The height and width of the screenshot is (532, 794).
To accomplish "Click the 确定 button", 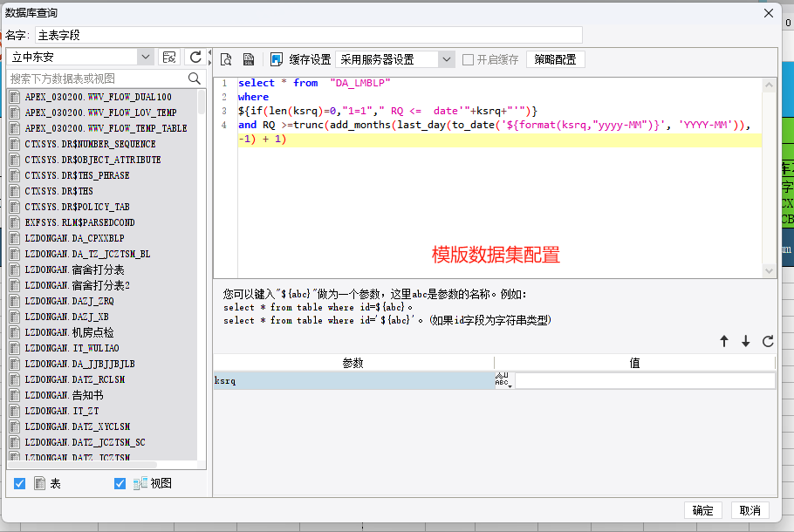I will (703, 510).
